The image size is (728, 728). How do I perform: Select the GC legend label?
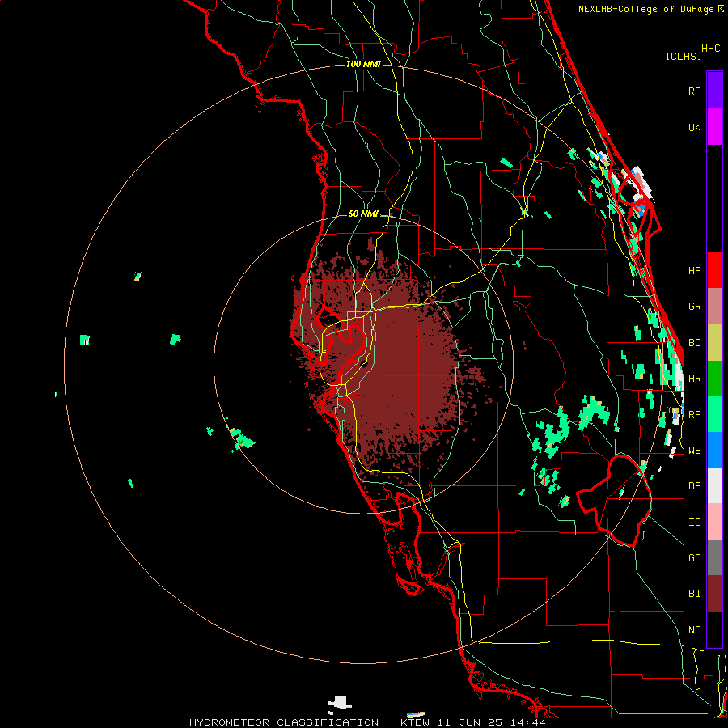[x=694, y=557]
